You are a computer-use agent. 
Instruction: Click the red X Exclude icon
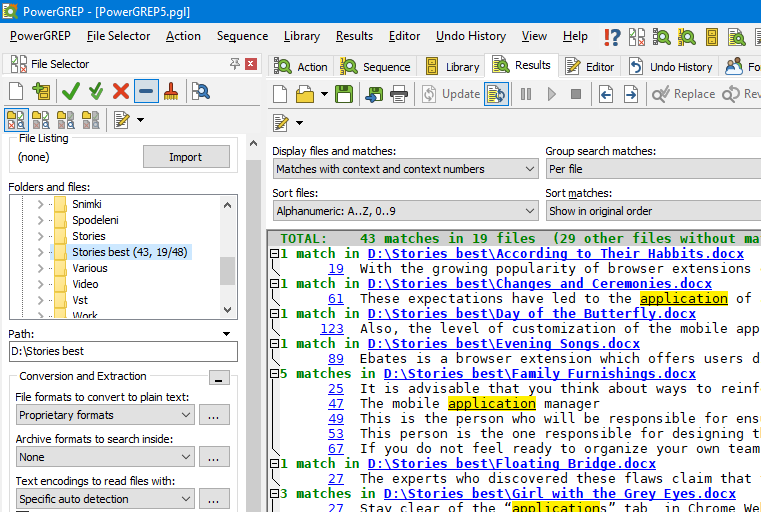coord(121,91)
